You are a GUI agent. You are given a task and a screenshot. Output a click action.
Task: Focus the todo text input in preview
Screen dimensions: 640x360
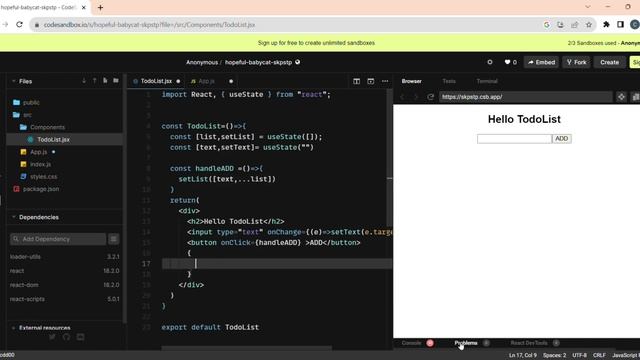click(x=514, y=139)
